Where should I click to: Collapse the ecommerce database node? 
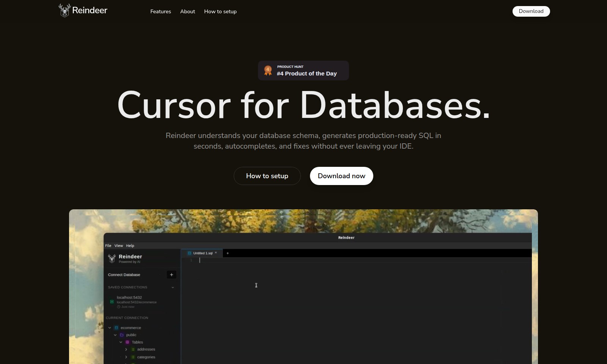point(110,328)
